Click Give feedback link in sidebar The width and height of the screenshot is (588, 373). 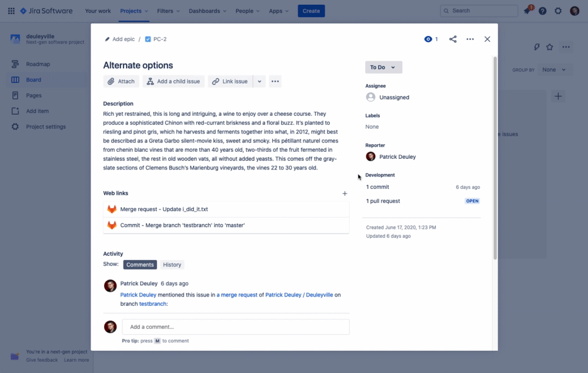42,360
